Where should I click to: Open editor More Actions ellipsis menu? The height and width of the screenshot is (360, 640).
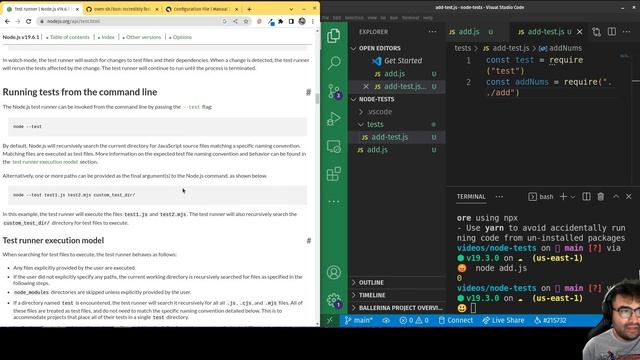[627, 31]
